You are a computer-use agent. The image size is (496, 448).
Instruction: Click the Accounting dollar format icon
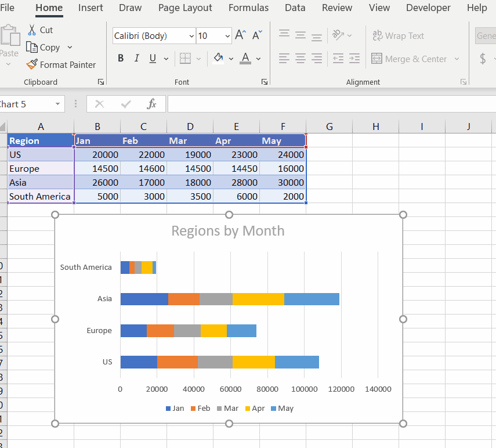point(483,59)
